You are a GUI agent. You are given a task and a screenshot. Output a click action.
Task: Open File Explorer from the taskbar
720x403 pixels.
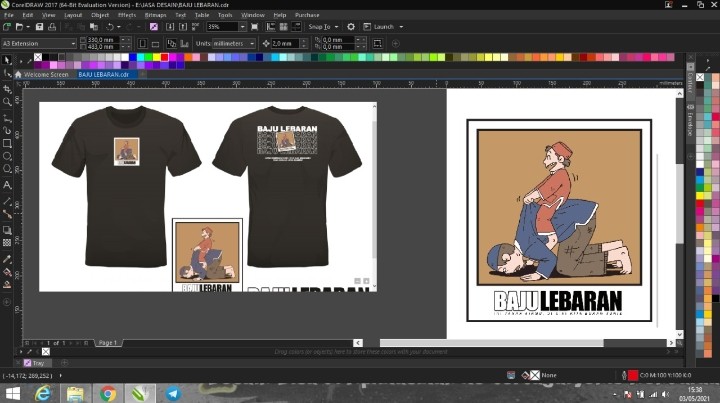click(75, 393)
